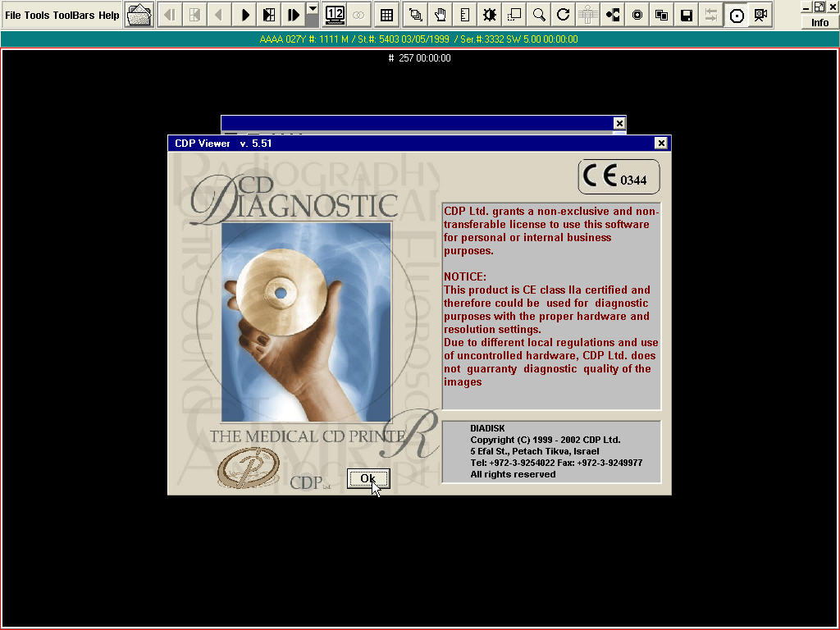
Task: Close the window behind the about dialog
Action: click(x=619, y=123)
